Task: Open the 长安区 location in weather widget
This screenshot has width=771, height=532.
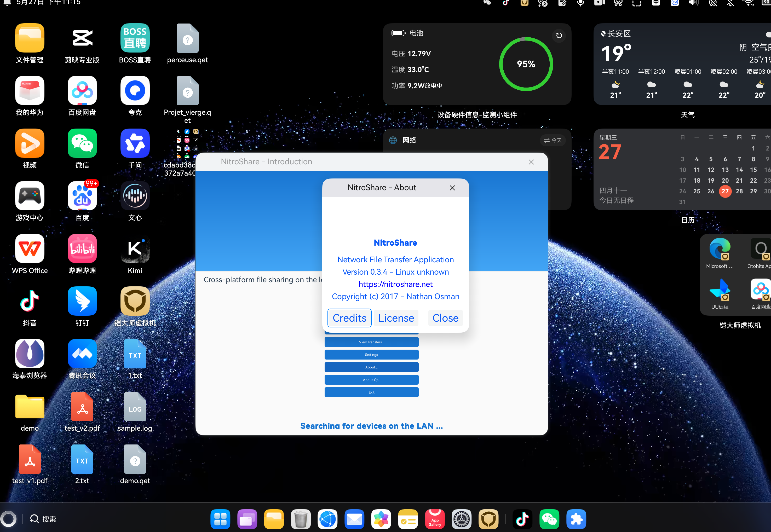Action: pyautogui.click(x=616, y=33)
